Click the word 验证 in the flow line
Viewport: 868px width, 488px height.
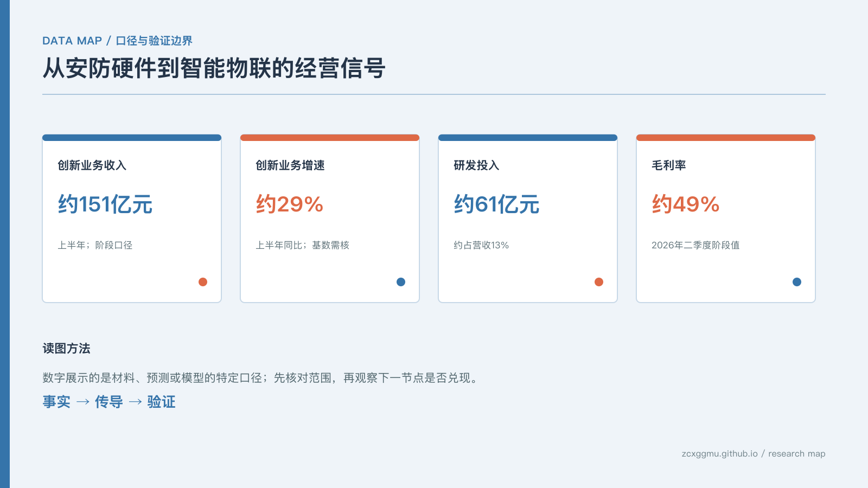coord(161,402)
